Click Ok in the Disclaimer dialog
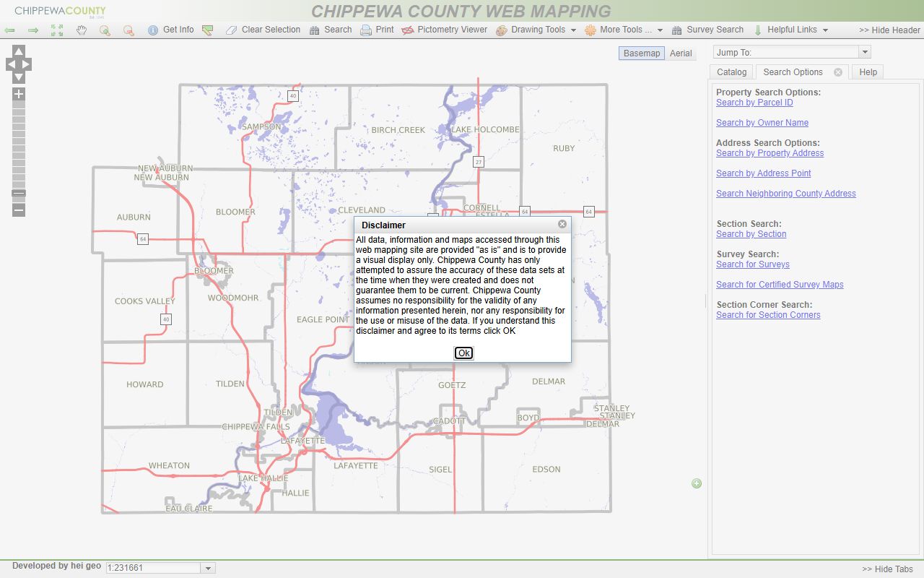The width and height of the screenshot is (924, 578). click(463, 353)
